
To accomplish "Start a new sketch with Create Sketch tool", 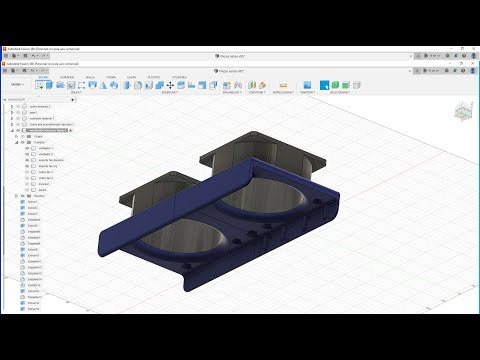I will point(39,85).
